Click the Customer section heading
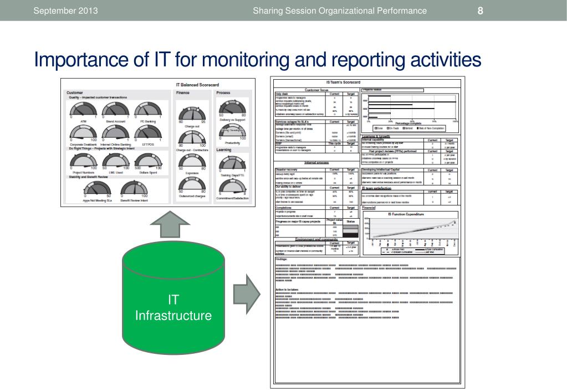The width and height of the screenshot is (567, 392). tap(74, 93)
